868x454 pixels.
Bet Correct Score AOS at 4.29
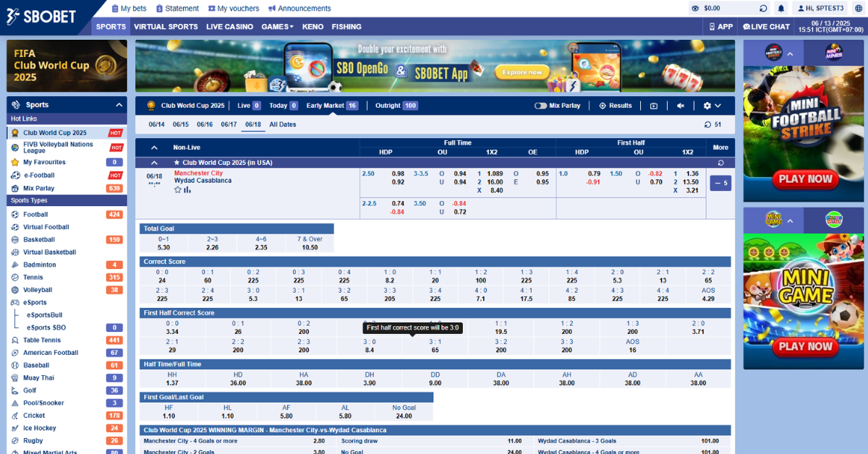click(708, 293)
